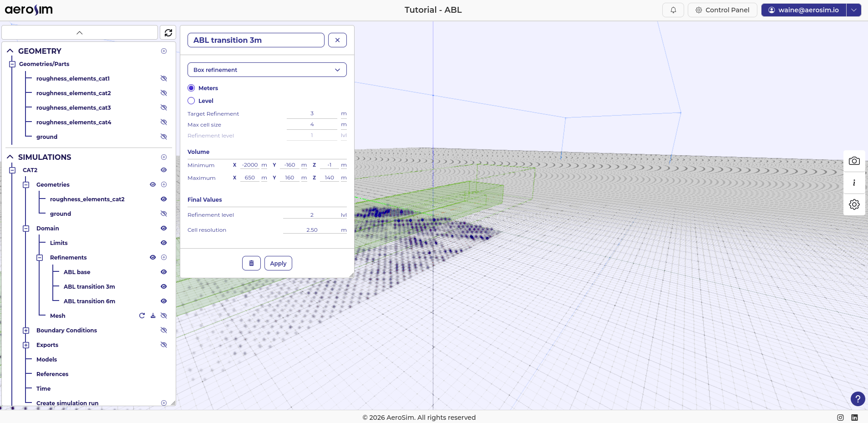Click the trash delete refinement icon

coord(251,263)
